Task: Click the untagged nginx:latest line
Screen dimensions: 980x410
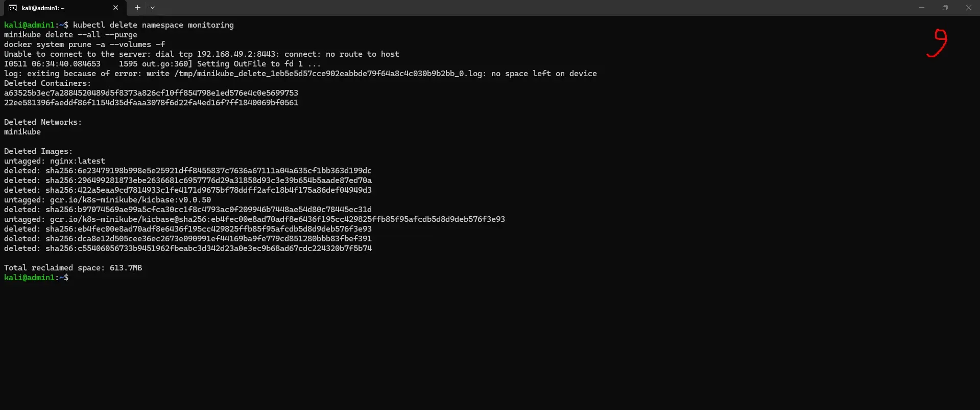Action: [55, 161]
